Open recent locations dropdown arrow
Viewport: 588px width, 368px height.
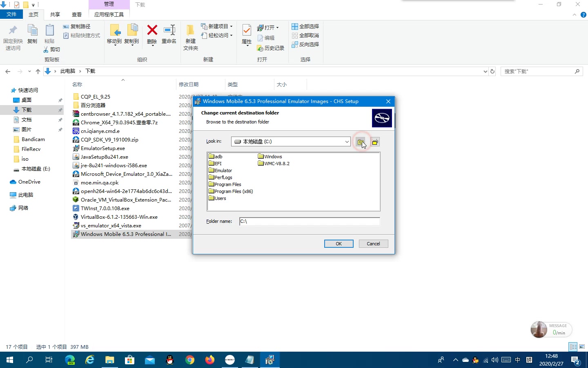point(29,72)
